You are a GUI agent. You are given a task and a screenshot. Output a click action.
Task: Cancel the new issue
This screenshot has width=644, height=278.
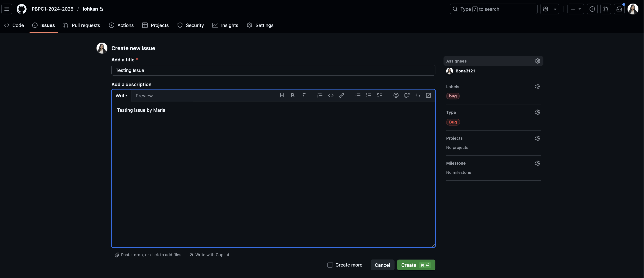[x=382, y=265]
